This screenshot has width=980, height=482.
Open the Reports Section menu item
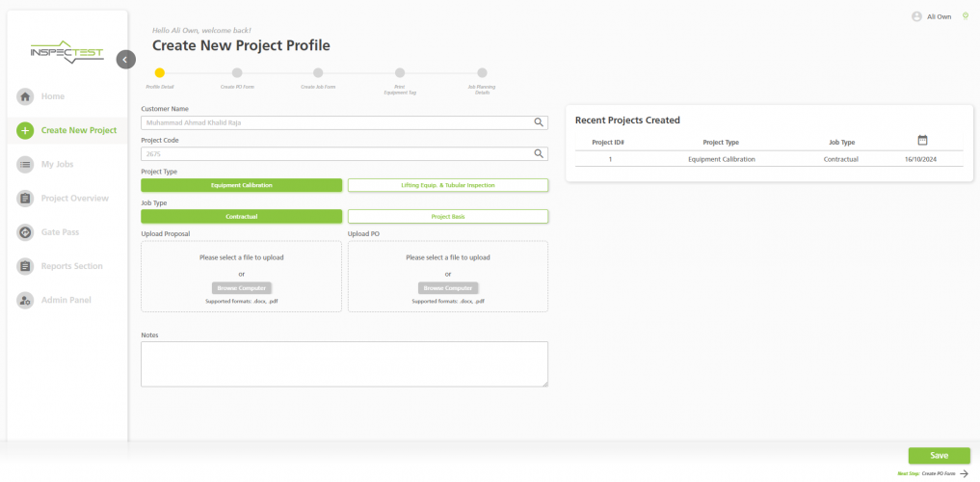[x=72, y=266]
